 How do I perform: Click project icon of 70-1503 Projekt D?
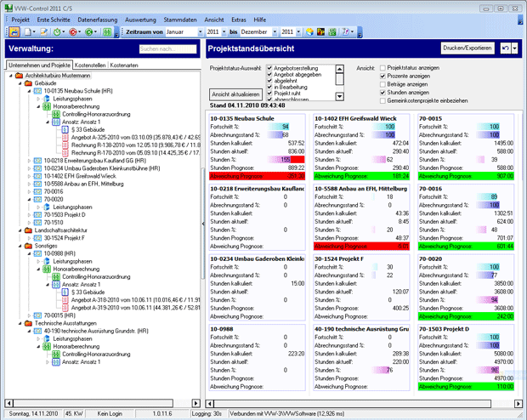(x=37, y=215)
